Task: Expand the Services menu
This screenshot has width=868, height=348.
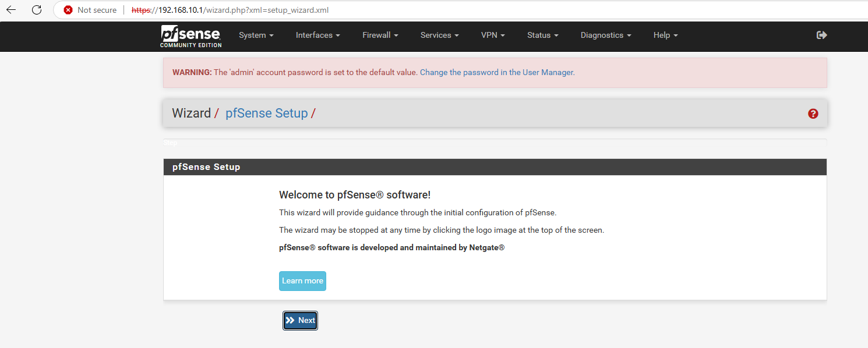Action: pyautogui.click(x=440, y=35)
